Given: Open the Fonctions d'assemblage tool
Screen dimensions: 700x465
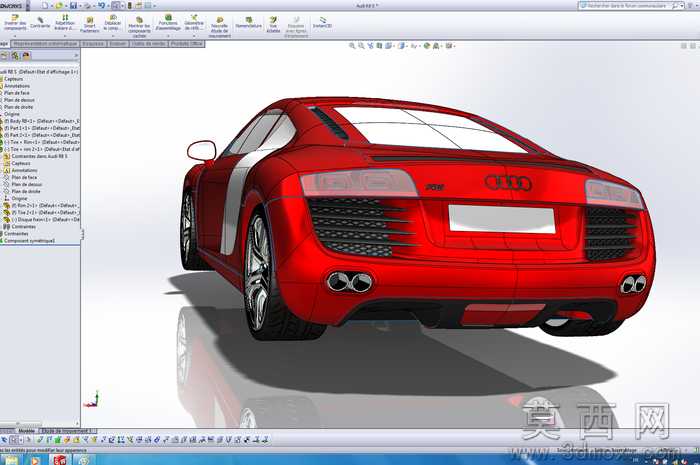Looking at the screenshot, I should [168, 23].
